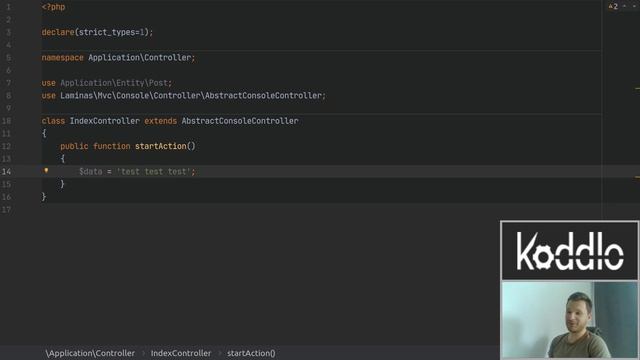
Task: Go to next highlighted problem arrow
Action: [x=634, y=7]
